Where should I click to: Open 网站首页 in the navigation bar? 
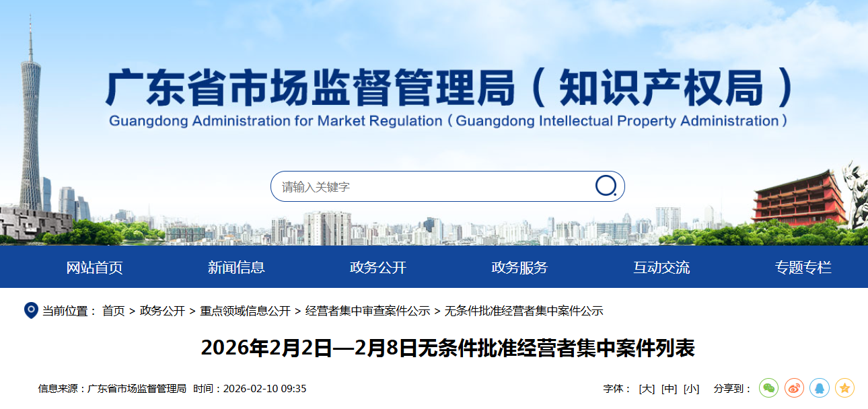coord(94,267)
